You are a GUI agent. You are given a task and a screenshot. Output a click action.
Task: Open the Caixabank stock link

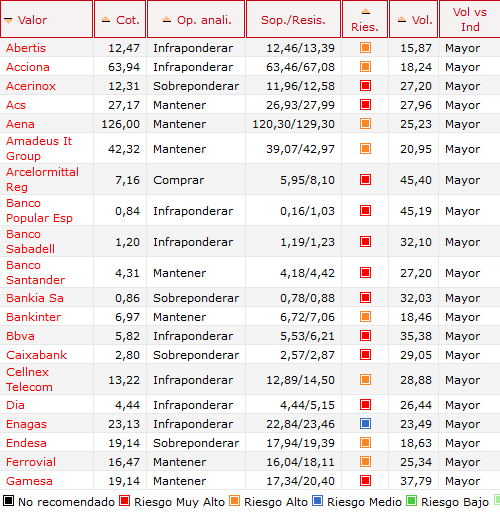click(36, 355)
